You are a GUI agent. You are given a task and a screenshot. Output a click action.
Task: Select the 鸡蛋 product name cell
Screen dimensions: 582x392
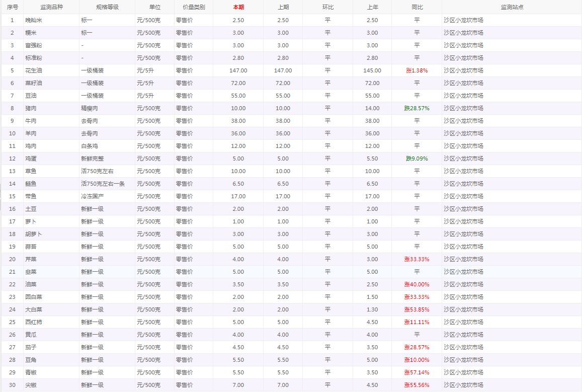pos(31,159)
